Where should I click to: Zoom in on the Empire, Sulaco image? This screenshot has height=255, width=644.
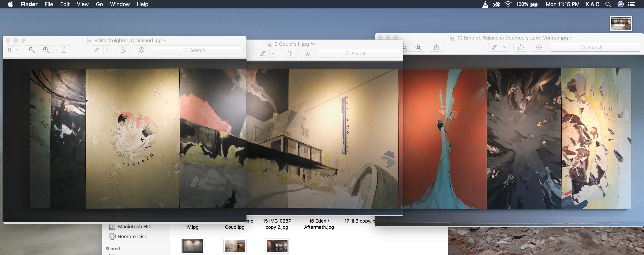tap(418, 47)
